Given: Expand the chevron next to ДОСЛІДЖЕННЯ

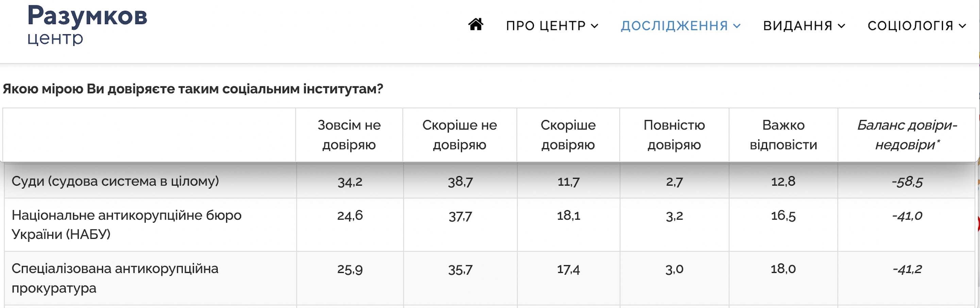Looking at the screenshot, I should [x=737, y=26].
